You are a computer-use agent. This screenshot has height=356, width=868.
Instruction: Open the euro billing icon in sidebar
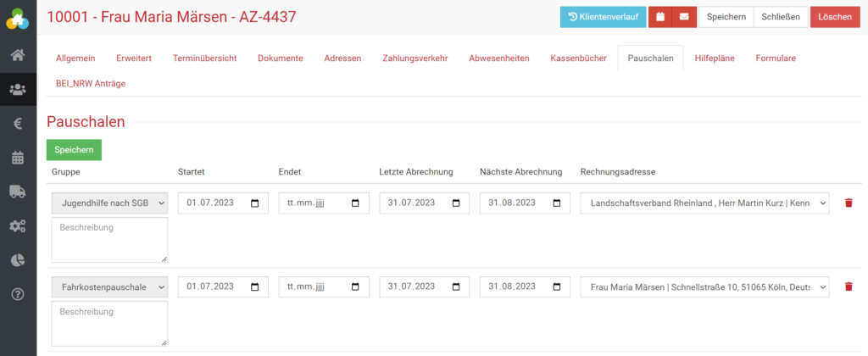[18, 124]
